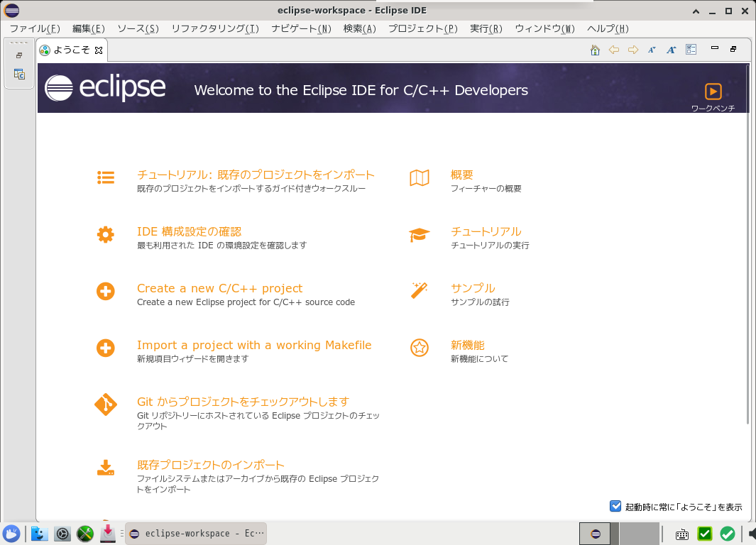Click the red download arrow icon in the taskbar
This screenshot has height=545, width=756.
pyautogui.click(x=108, y=534)
